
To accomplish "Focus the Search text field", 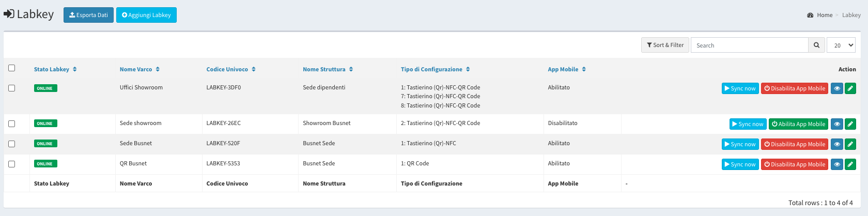I will click(750, 45).
